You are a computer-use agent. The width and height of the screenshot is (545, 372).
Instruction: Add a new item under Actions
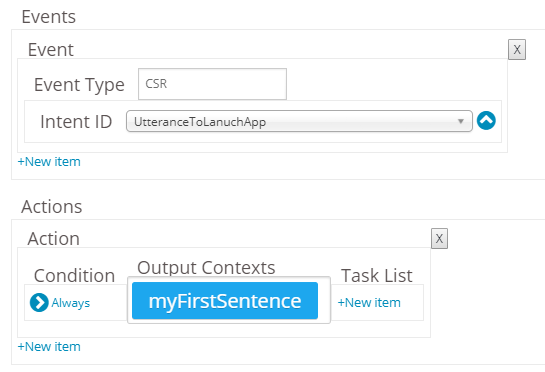coord(49,347)
